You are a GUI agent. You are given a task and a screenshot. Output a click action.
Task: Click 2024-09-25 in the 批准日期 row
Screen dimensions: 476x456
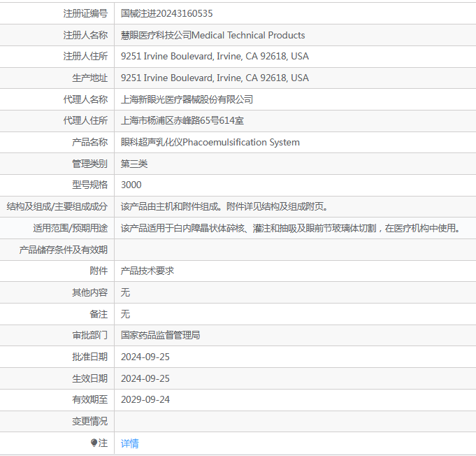click(x=145, y=357)
